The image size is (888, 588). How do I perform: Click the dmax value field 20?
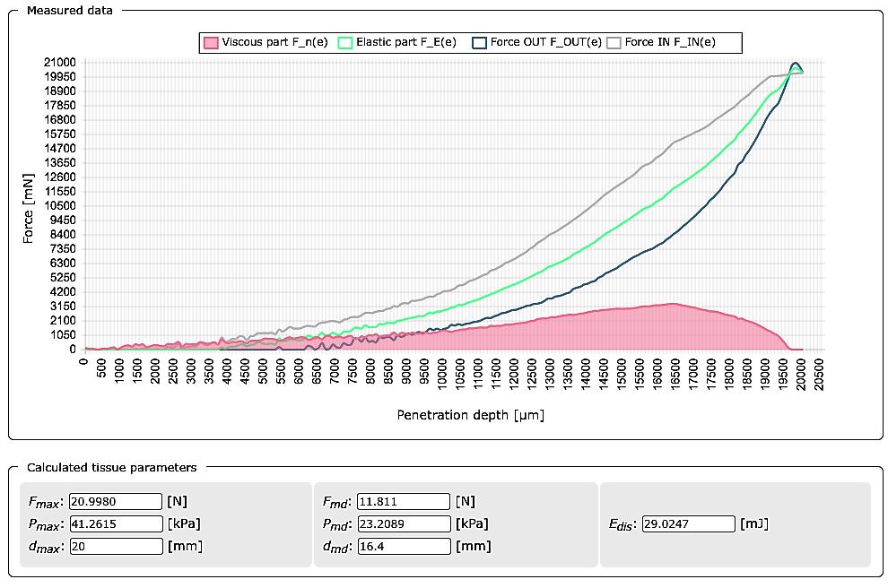point(116,546)
